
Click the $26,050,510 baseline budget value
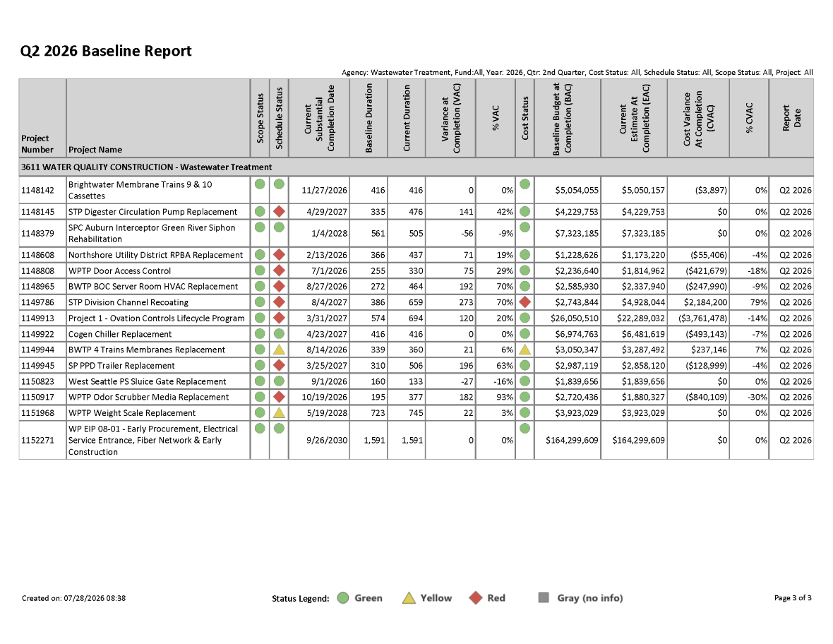pos(574,318)
